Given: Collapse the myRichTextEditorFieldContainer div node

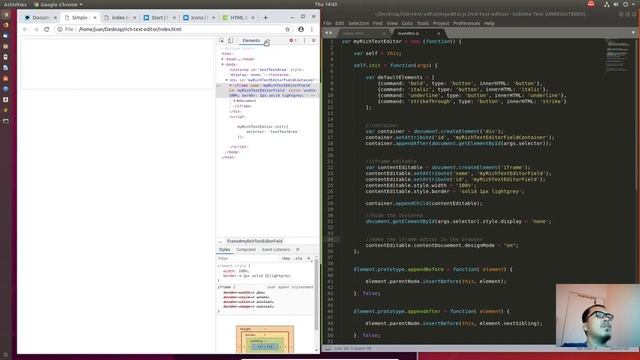Looking at the screenshot, I should click(x=227, y=80).
